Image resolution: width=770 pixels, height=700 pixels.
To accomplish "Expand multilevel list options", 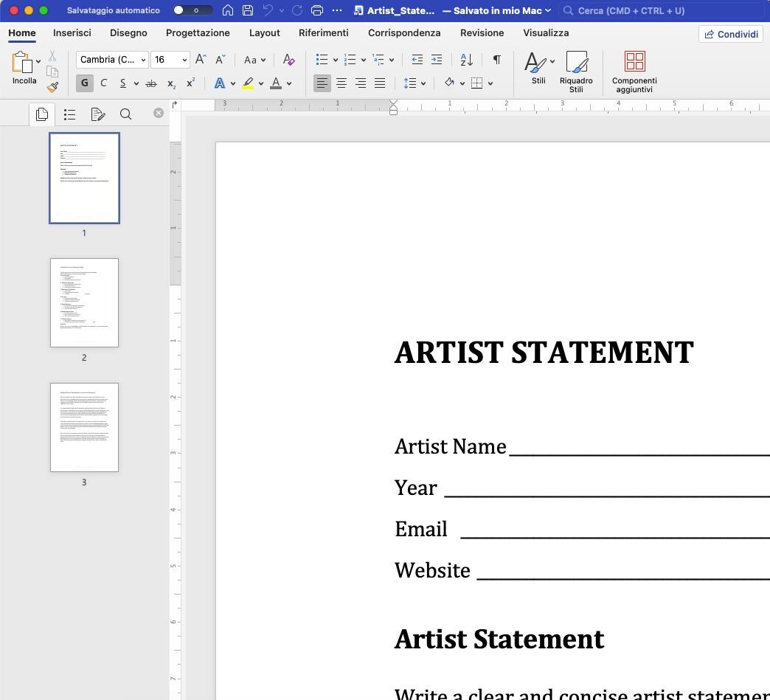I will click(x=392, y=60).
